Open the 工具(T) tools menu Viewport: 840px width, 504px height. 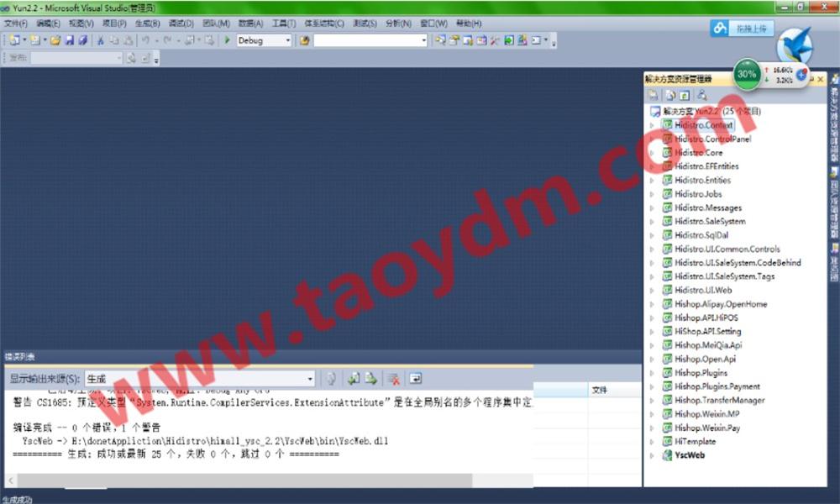click(x=283, y=24)
